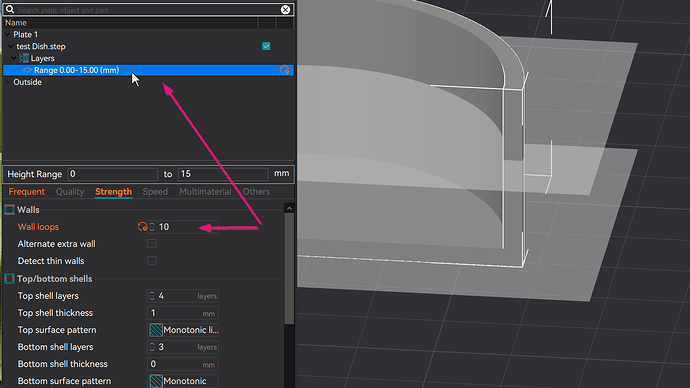The width and height of the screenshot is (690, 388).
Task: Click the Wall loops label
Action: tap(38, 227)
